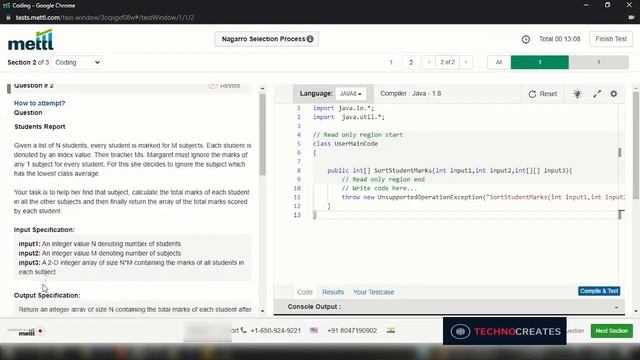Click the clock timer icon
Screen dimensions: 640x360
526,39
